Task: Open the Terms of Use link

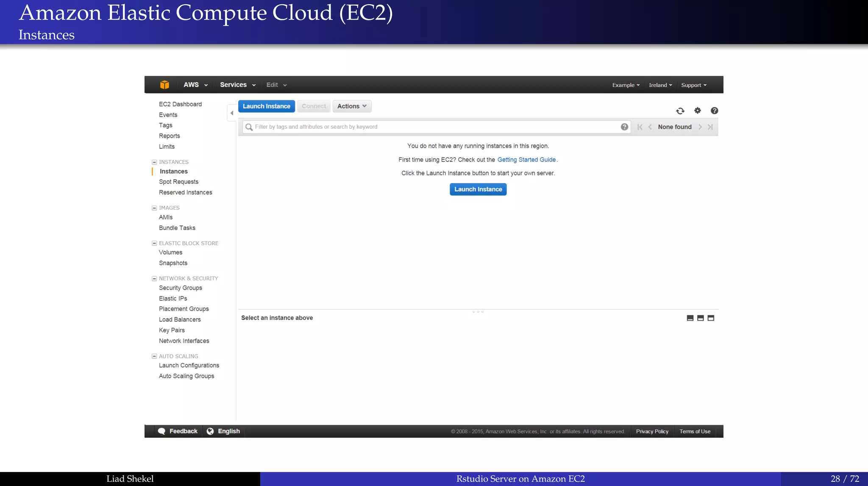Action: (695, 431)
